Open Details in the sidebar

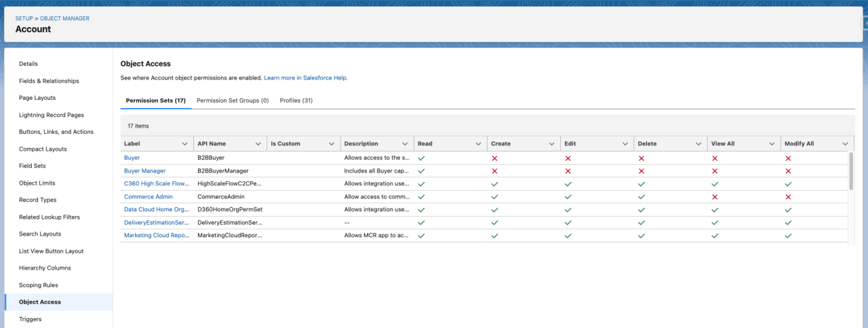pyautogui.click(x=28, y=64)
